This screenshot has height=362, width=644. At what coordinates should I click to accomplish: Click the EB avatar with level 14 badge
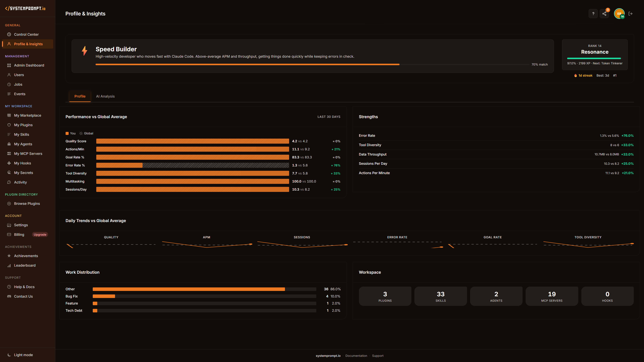point(619,13)
